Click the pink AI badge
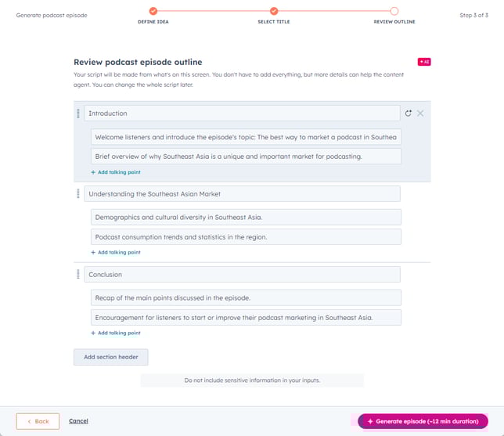The width and height of the screenshot is (504, 436). coord(424,62)
